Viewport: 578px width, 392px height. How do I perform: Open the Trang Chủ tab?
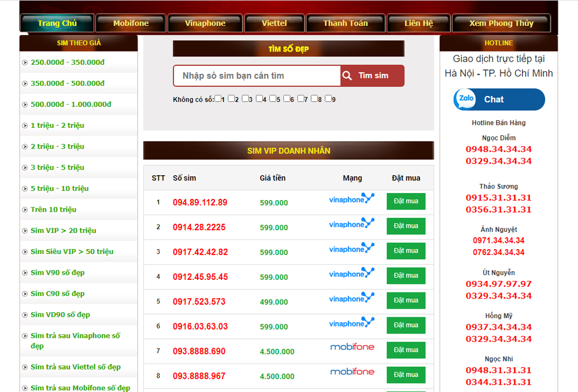point(57,23)
